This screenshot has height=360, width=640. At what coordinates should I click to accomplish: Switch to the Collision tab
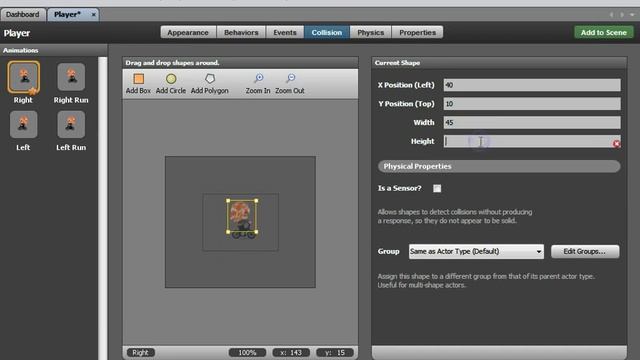coord(327,32)
